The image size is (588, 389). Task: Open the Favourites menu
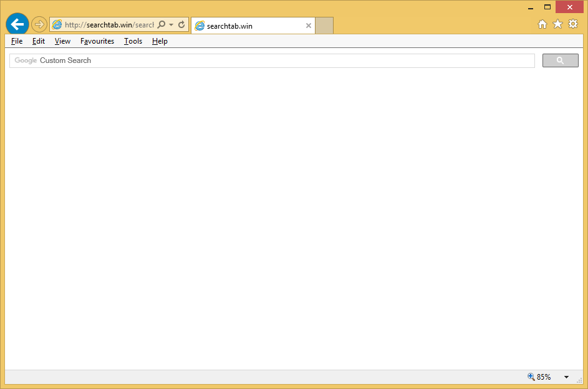97,41
